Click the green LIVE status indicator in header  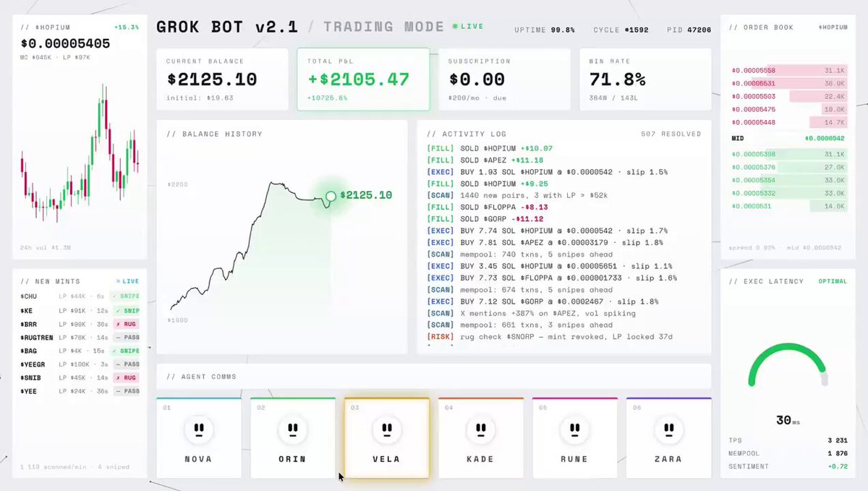tap(468, 26)
